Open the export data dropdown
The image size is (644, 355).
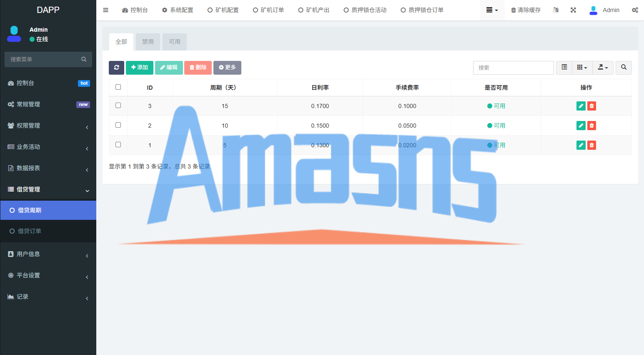point(603,68)
